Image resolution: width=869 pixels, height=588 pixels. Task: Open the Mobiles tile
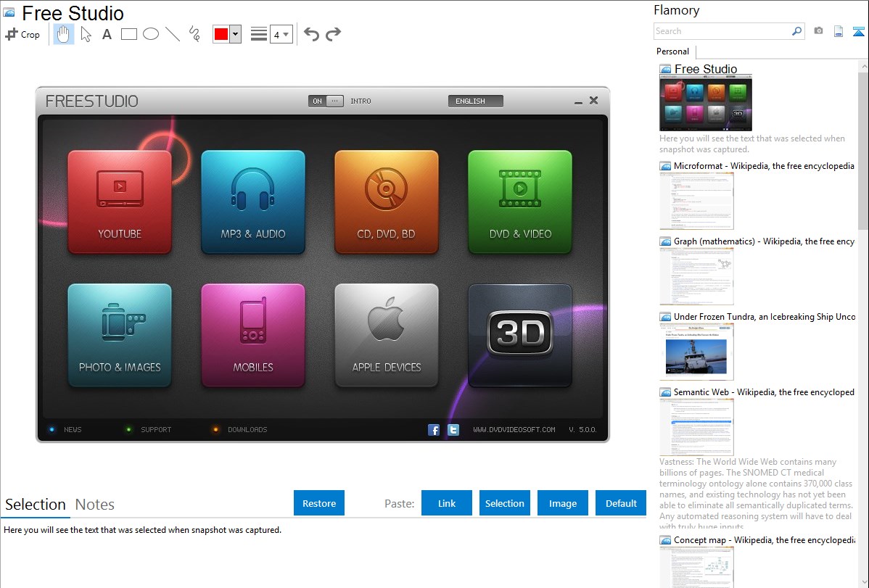point(253,335)
